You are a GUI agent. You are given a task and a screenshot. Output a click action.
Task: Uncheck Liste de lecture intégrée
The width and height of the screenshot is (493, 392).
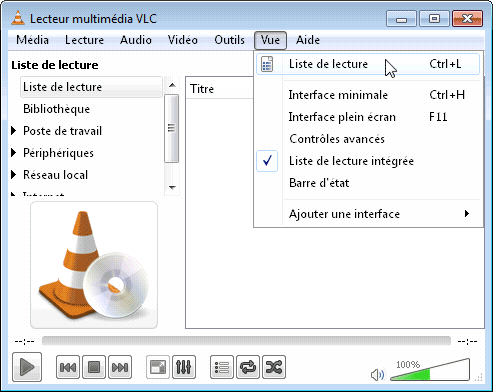(368, 161)
